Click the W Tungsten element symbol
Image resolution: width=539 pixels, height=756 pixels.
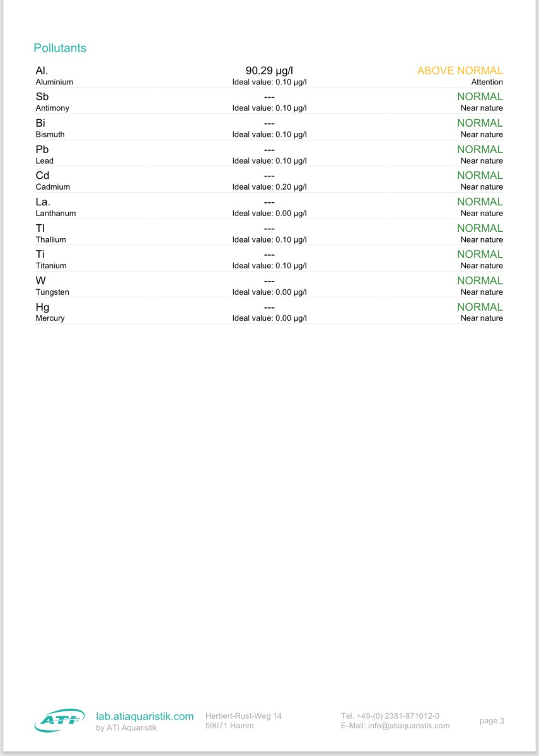[41, 281]
